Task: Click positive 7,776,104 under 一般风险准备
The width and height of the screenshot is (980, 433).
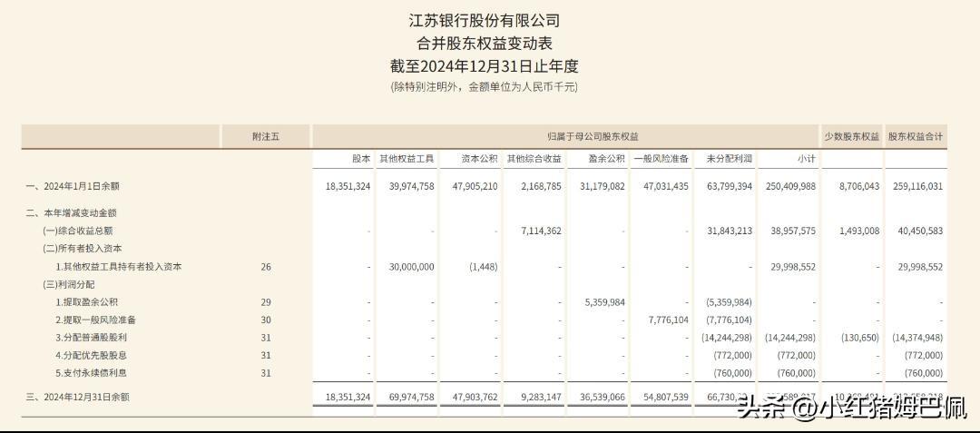Action: coord(668,320)
